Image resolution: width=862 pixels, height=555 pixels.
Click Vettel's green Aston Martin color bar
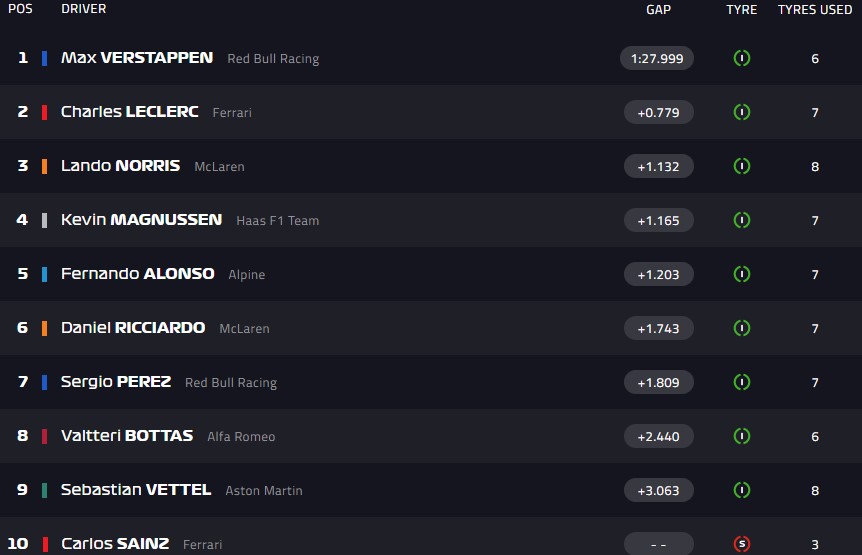pos(45,490)
